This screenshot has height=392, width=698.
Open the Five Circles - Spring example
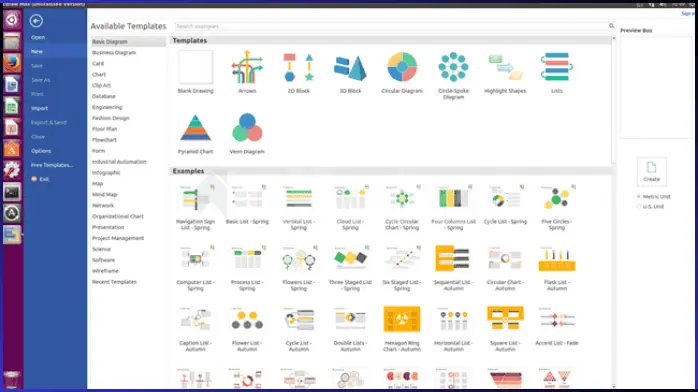point(556,207)
